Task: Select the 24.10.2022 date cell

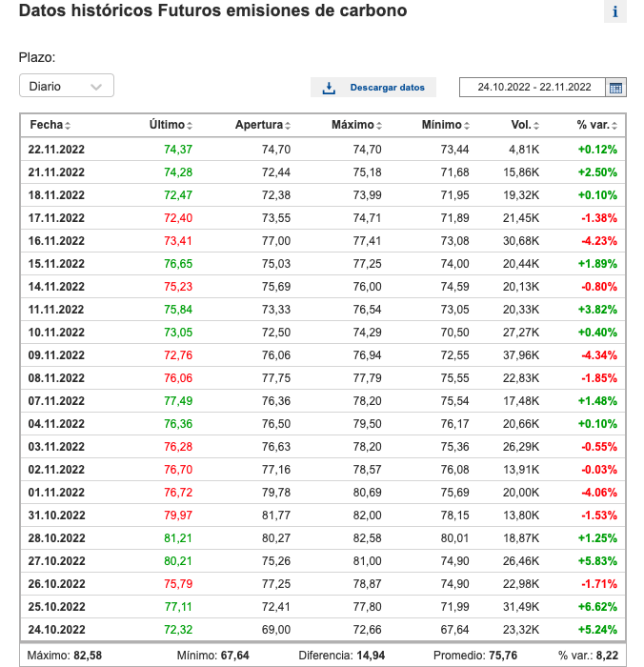Action: [x=56, y=630]
